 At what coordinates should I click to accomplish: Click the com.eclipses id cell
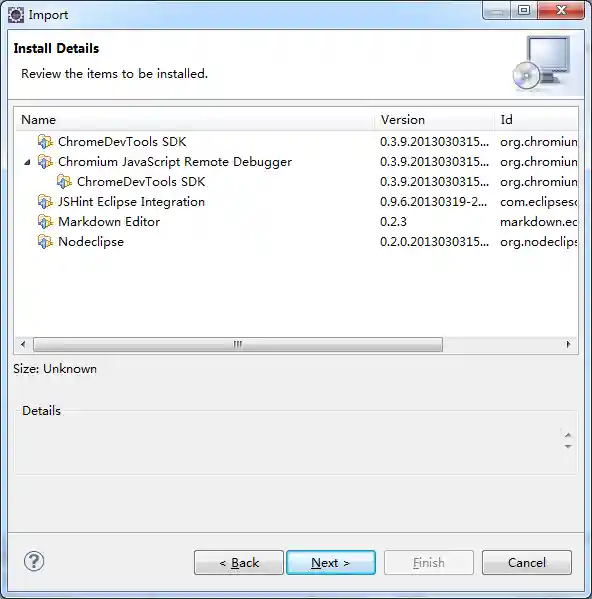(x=539, y=202)
